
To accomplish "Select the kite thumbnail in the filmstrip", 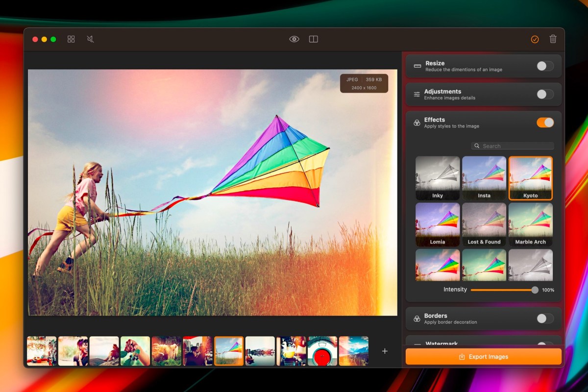I will pyautogui.click(x=229, y=351).
